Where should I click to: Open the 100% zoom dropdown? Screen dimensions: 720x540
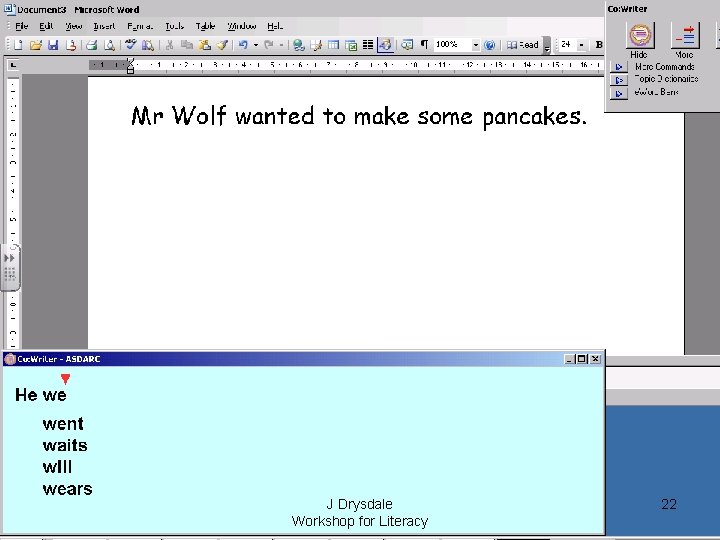tap(476, 45)
